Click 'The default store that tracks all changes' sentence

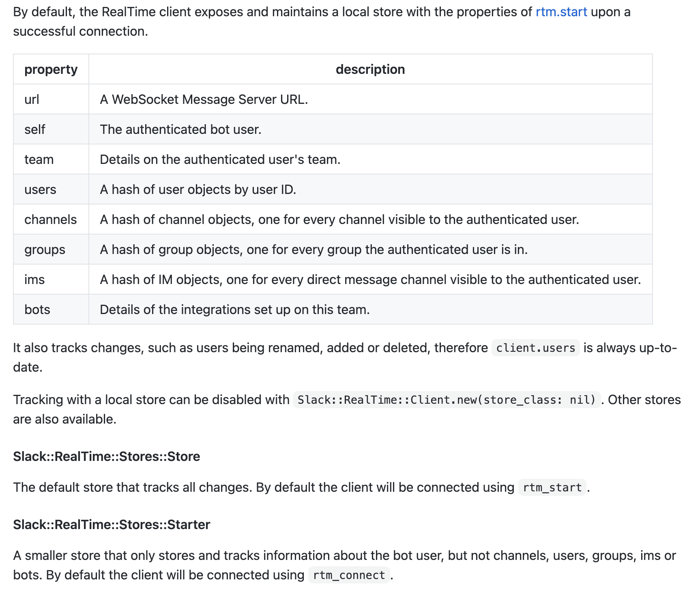(133, 487)
